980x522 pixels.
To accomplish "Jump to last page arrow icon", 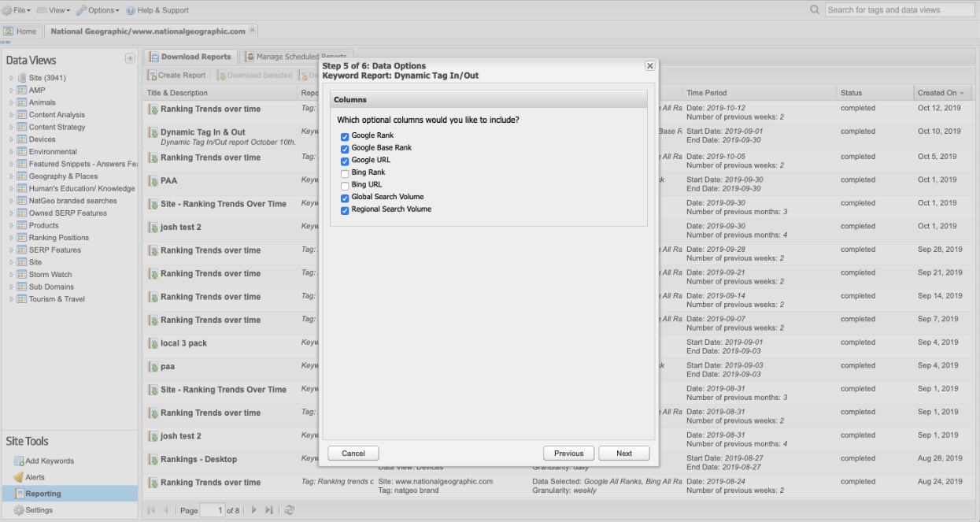I will (269, 510).
